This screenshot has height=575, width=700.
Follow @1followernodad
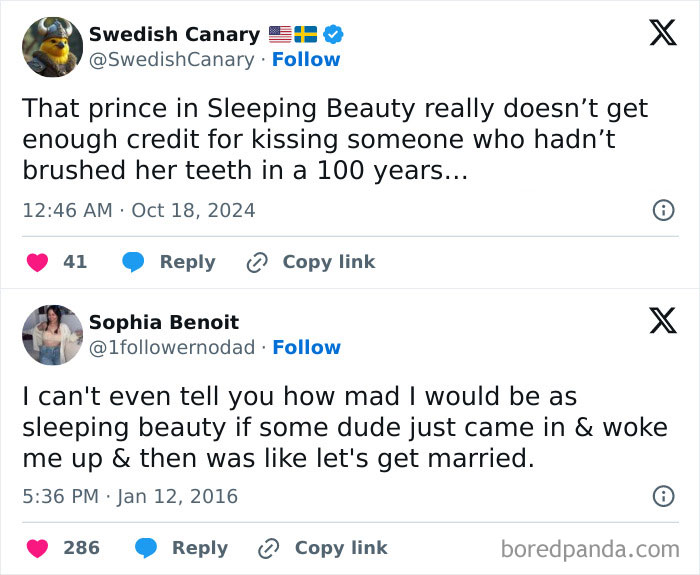click(306, 347)
